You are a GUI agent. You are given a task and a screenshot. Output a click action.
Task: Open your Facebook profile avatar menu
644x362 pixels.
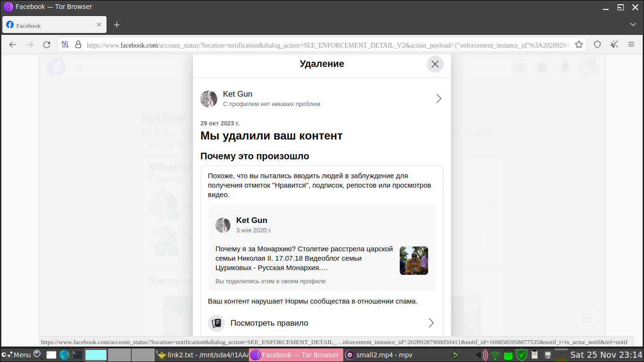[x=587, y=67]
